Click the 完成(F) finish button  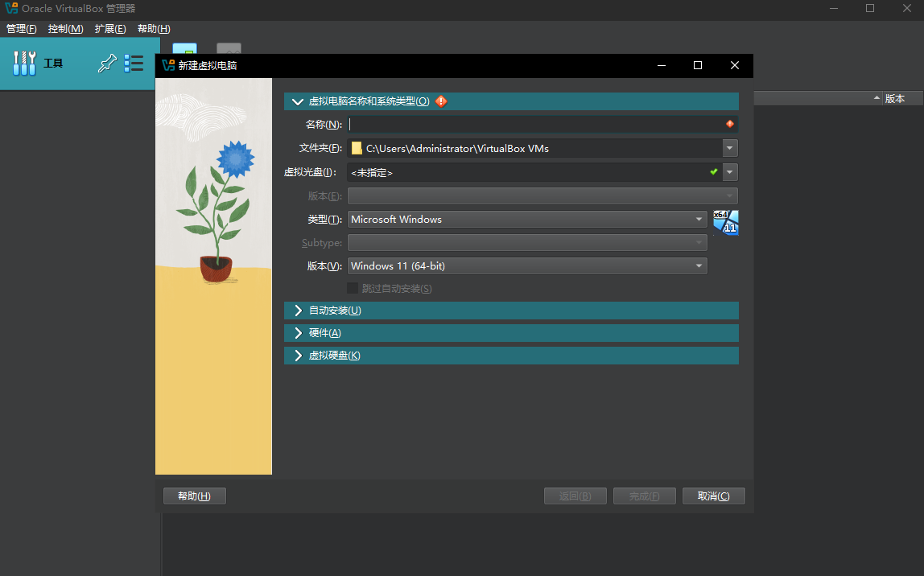[644, 496]
